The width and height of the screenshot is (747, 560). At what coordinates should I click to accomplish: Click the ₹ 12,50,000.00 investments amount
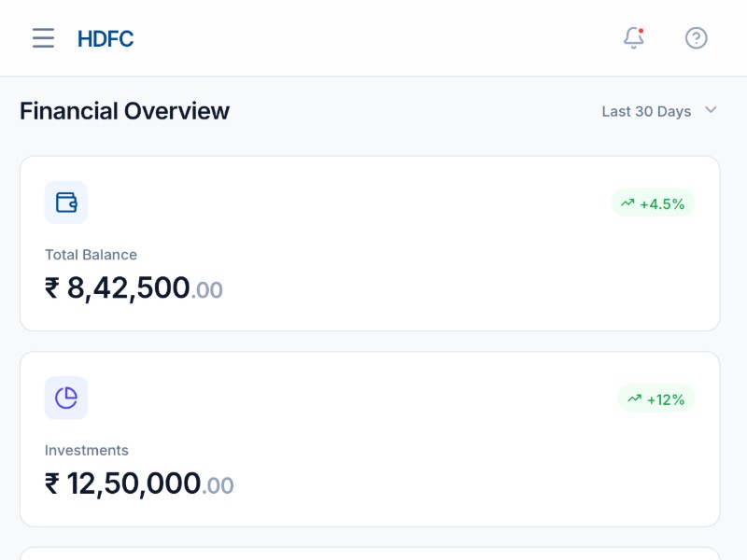pyautogui.click(x=139, y=484)
